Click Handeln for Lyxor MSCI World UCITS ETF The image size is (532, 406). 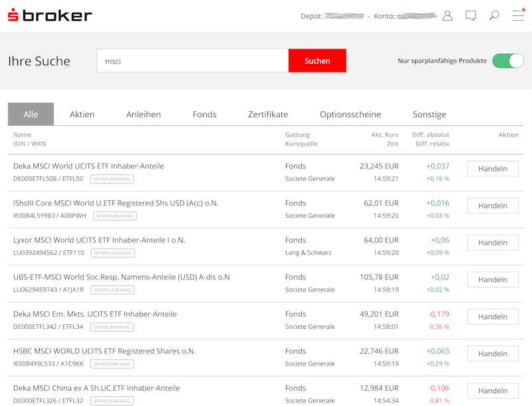pos(493,243)
